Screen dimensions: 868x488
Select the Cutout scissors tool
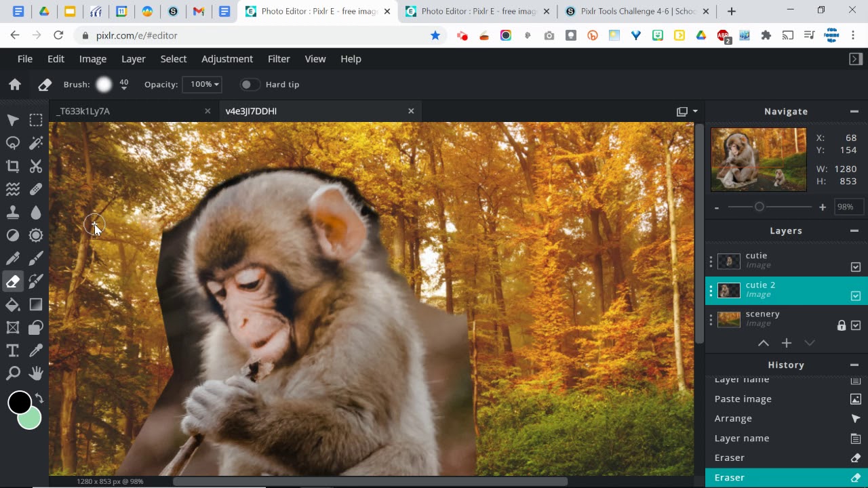point(36,166)
